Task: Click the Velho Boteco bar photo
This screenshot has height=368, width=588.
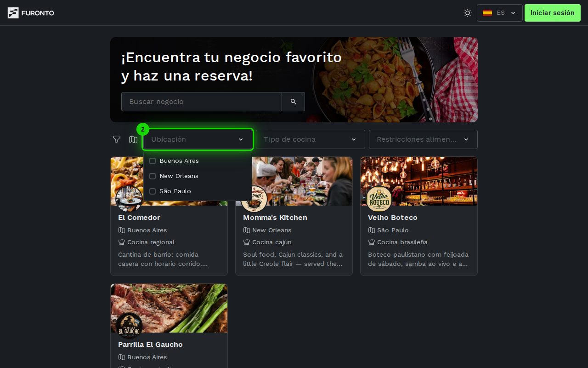Action: click(419, 181)
